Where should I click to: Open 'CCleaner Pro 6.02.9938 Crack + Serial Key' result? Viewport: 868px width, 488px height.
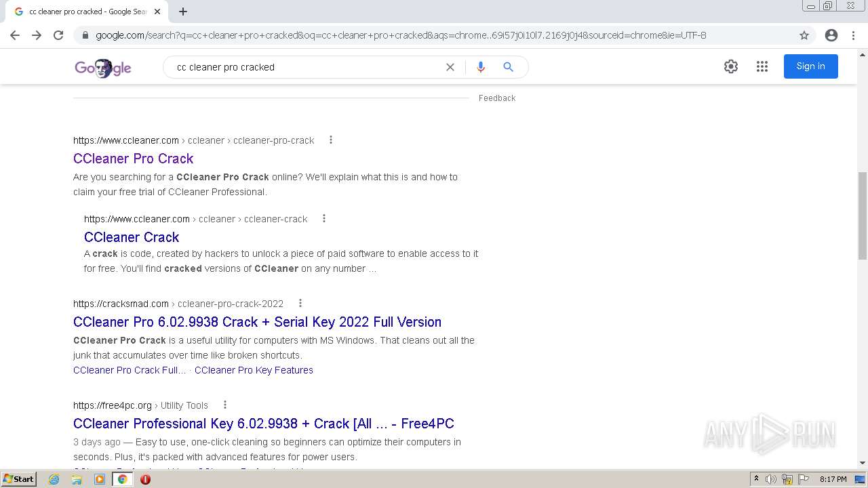pyautogui.click(x=257, y=322)
